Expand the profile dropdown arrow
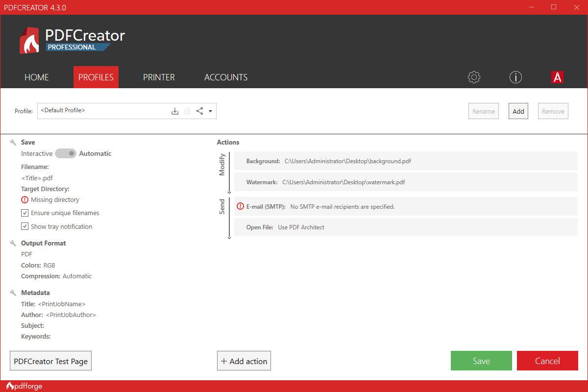The width and height of the screenshot is (588, 392). pyautogui.click(x=210, y=111)
